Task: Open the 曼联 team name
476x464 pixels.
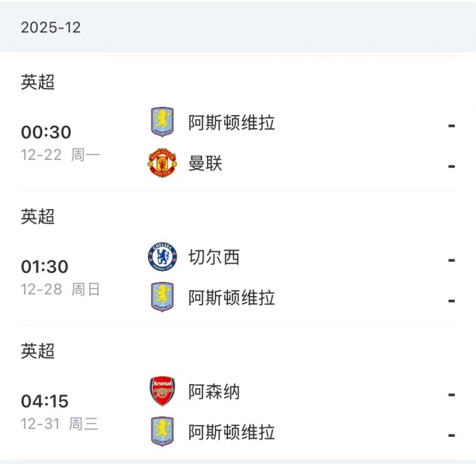Action: tap(206, 163)
